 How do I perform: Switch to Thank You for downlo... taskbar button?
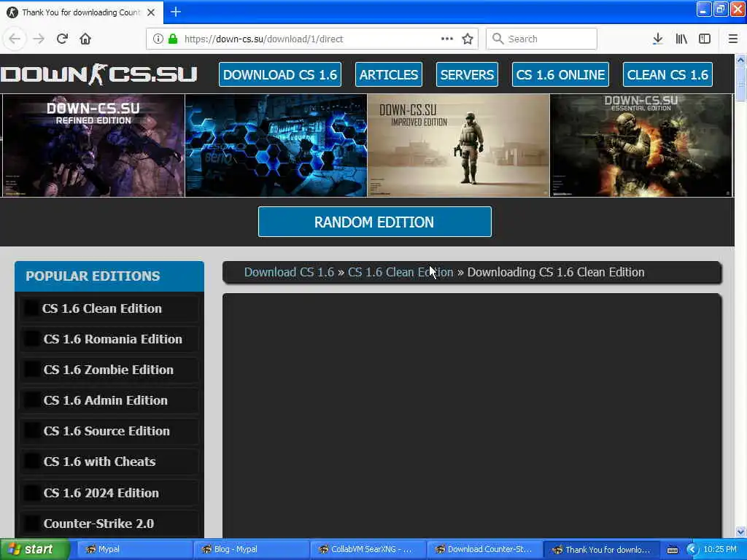(601, 550)
